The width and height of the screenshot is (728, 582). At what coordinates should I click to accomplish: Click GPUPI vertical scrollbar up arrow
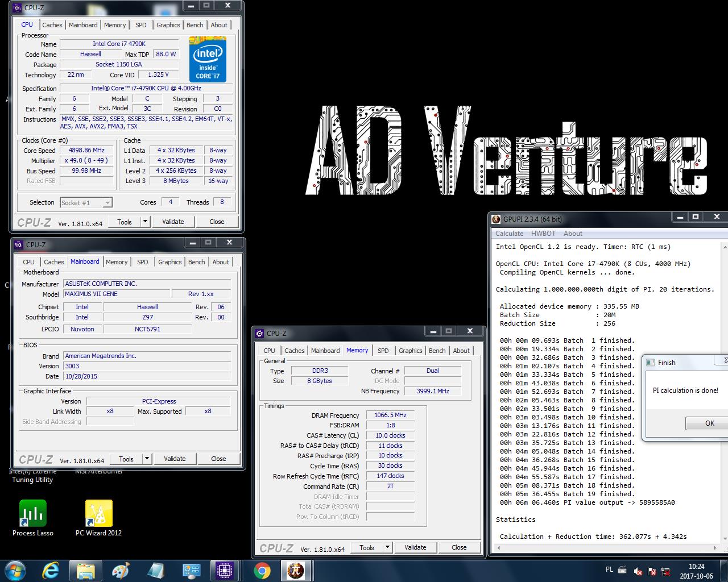pyautogui.click(x=725, y=247)
